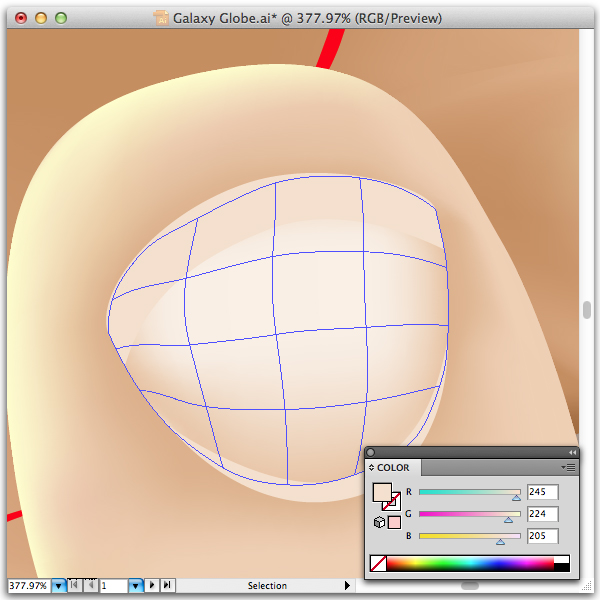
Task: Click the vertical scrollbar thumb
Action: pos(587,310)
